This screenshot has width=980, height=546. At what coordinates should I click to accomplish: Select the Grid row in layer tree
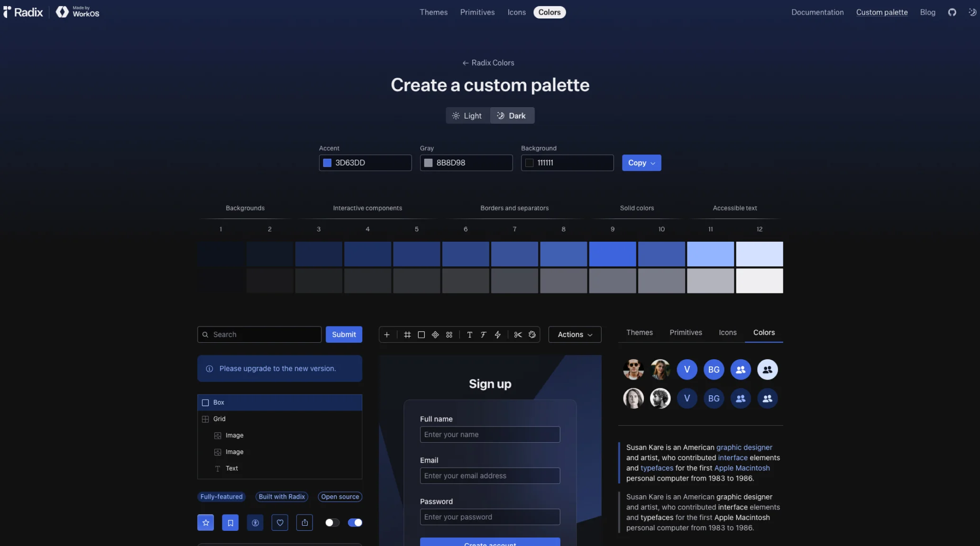(280, 419)
